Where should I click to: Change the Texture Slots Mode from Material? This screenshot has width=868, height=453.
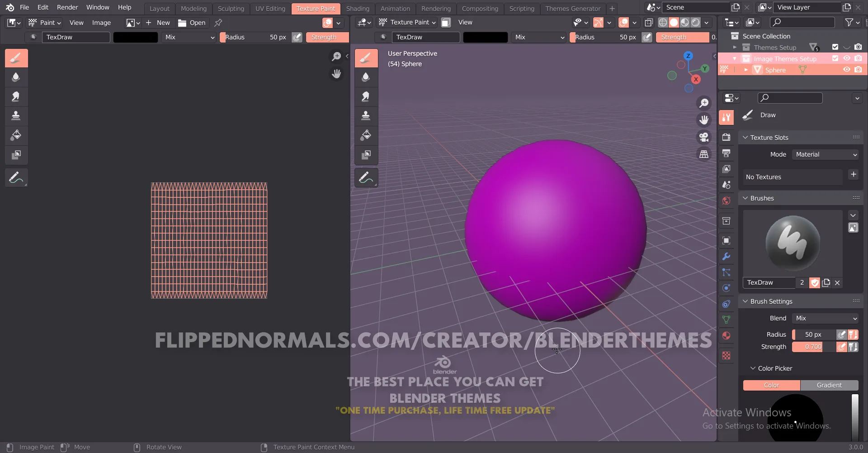click(825, 154)
